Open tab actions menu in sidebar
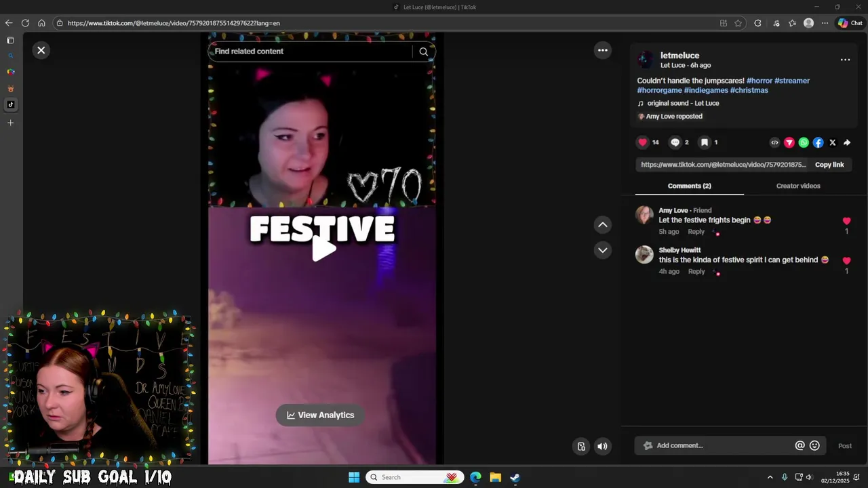The width and height of the screenshot is (868, 488). point(10,41)
